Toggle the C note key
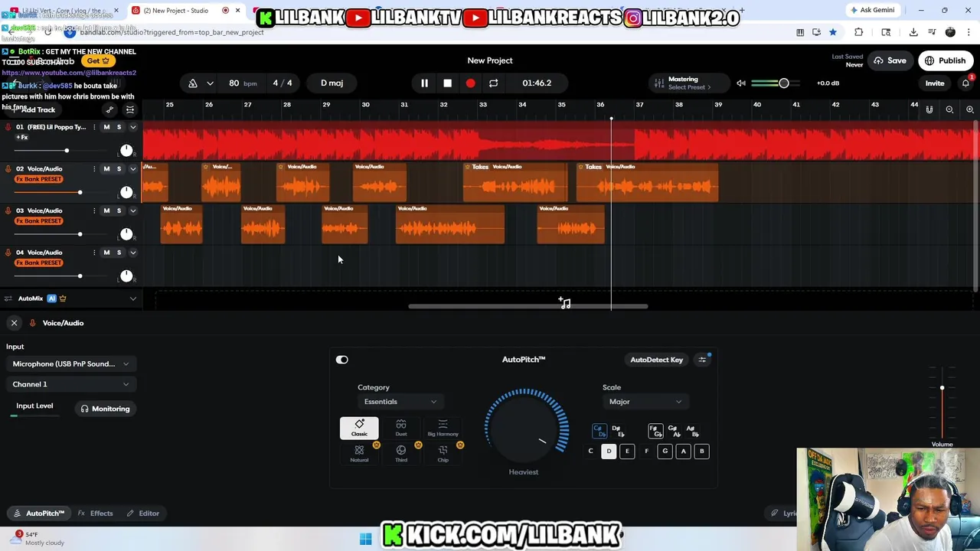Image resolution: width=980 pixels, height=551 pixels. 590,452
